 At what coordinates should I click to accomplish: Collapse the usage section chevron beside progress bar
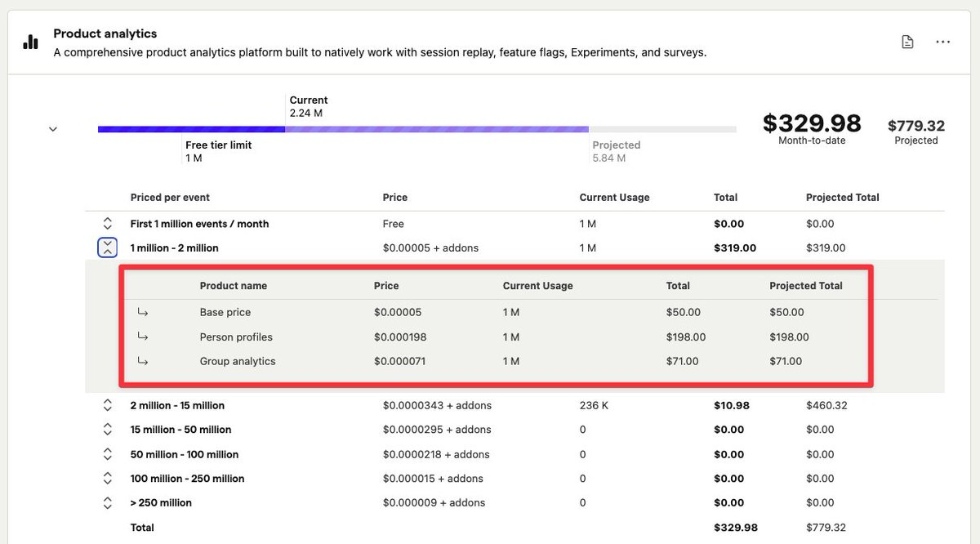click(x=53, y=129)
